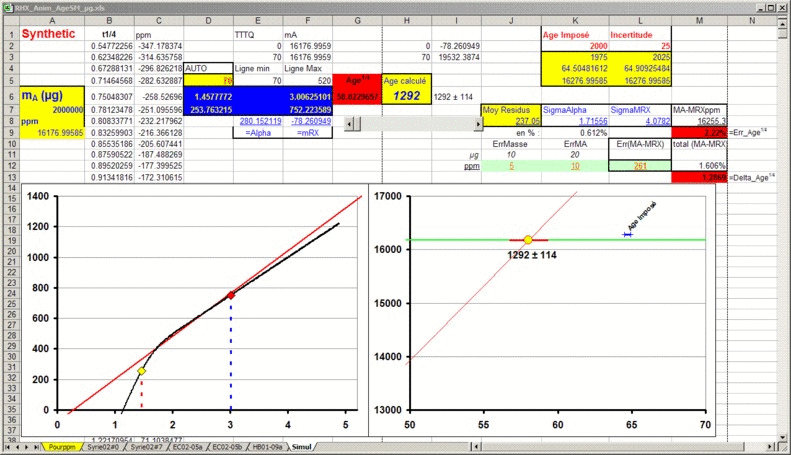Click the mA value 2000000 cell
The height and width of the screenshot is (455, 791).
click(52, 110)
